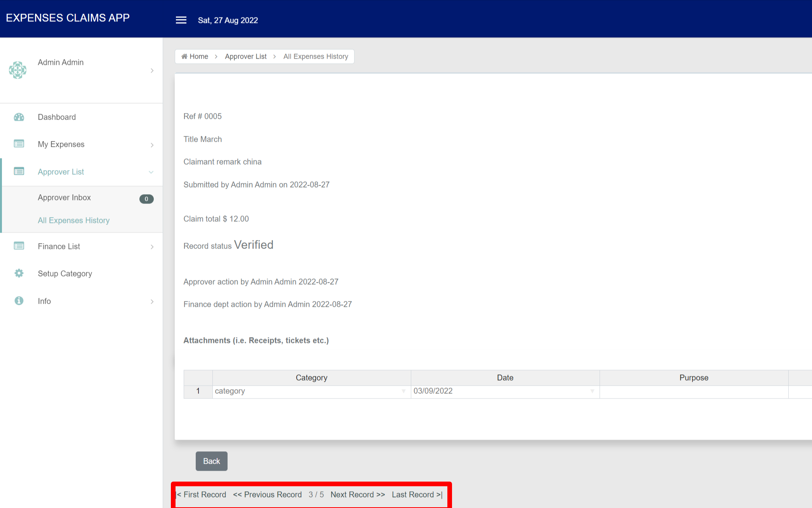The height and width of the screenshot is (508, 812).
Task: Click the empty Purpose cell in row 1
Action: (x=694, y=391)
